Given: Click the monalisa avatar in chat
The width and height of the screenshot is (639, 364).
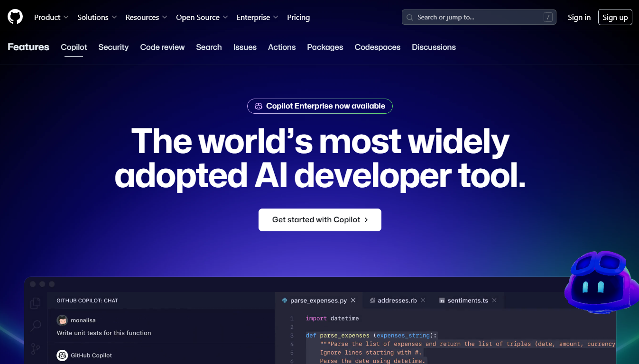Looking at the screenshot, I should coord(62,320).
